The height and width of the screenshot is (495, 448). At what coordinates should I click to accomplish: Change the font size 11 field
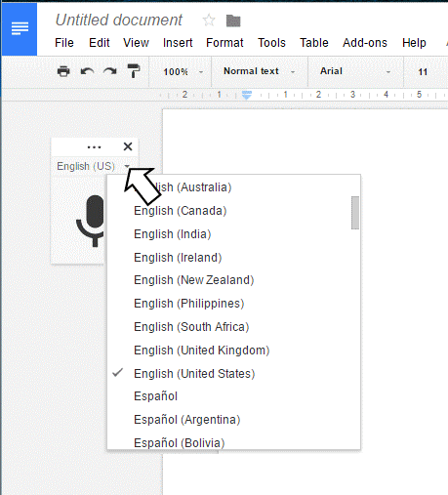click(423, 72)
